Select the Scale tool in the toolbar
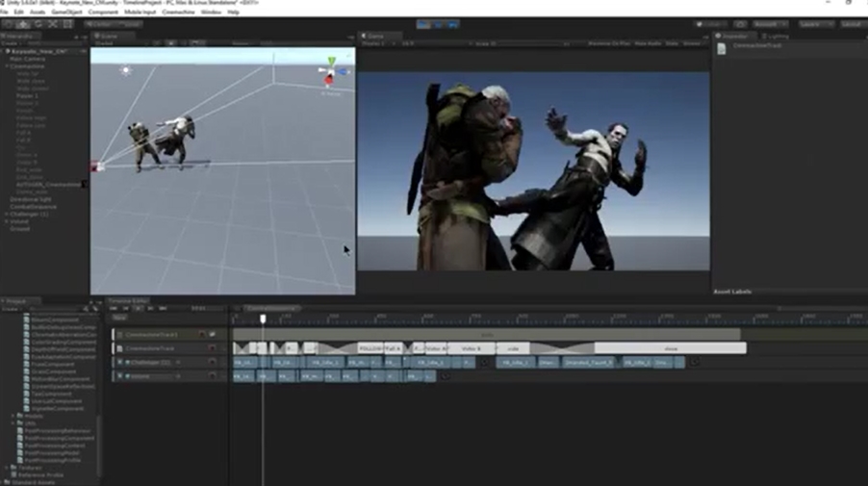The height and width of the screenshot is (486, 868). [x=53, y=24]
